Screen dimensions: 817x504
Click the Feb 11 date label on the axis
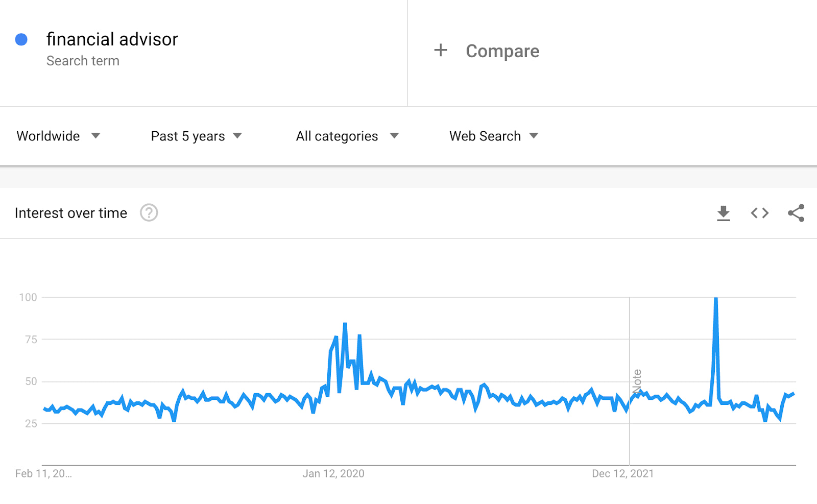coord(43,473)
